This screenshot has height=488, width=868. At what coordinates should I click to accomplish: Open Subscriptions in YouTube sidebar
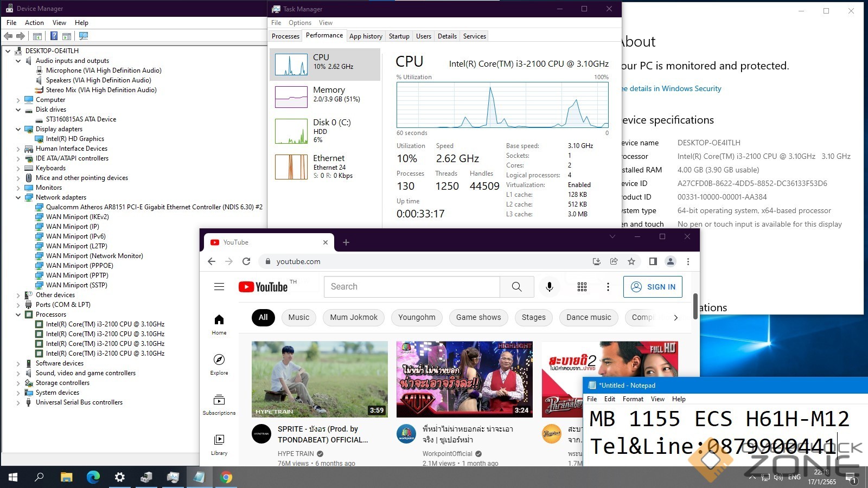(219, 404)
